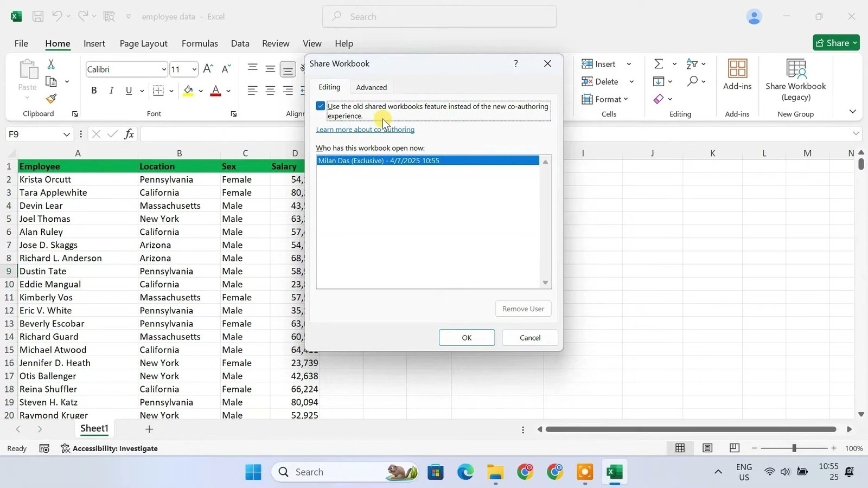Open the Review ribbon tab
Screen dimensions: 868x488
(276, 43)
